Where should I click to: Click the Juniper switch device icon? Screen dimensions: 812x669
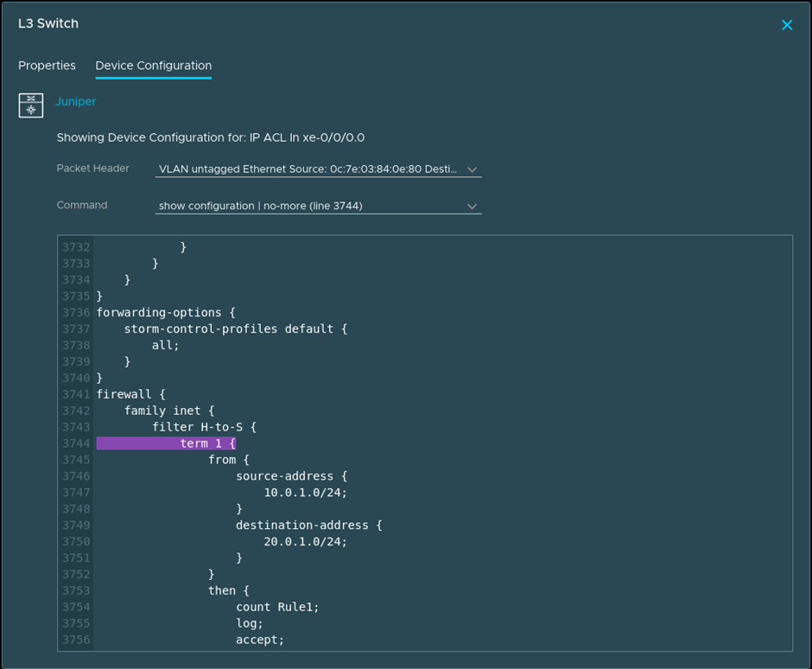pos(31,105)
